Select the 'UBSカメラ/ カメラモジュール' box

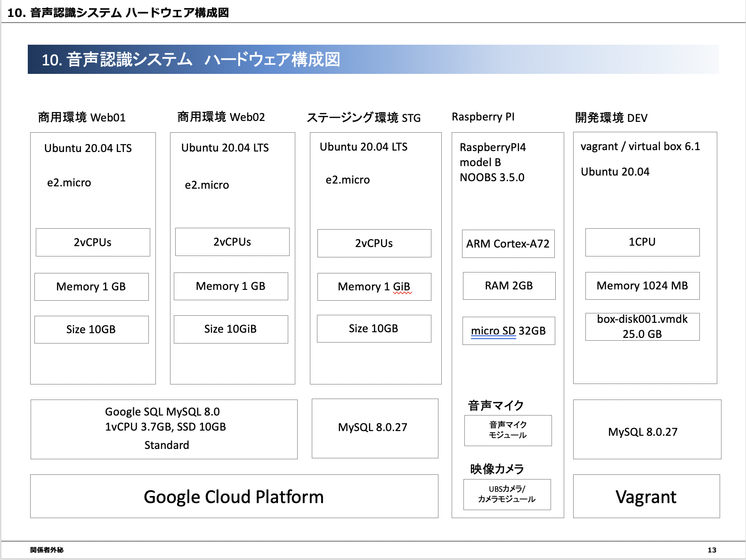pyautogui.click(x=507, y=495)
